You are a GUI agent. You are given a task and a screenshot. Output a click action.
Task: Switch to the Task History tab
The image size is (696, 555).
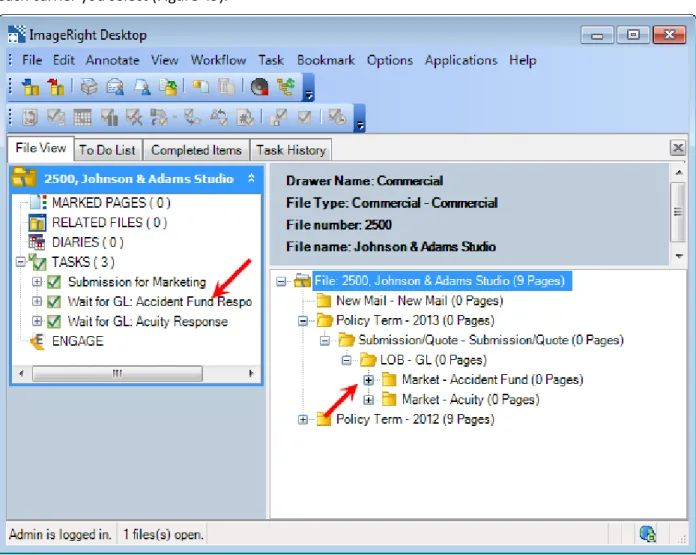pos(291,150)
